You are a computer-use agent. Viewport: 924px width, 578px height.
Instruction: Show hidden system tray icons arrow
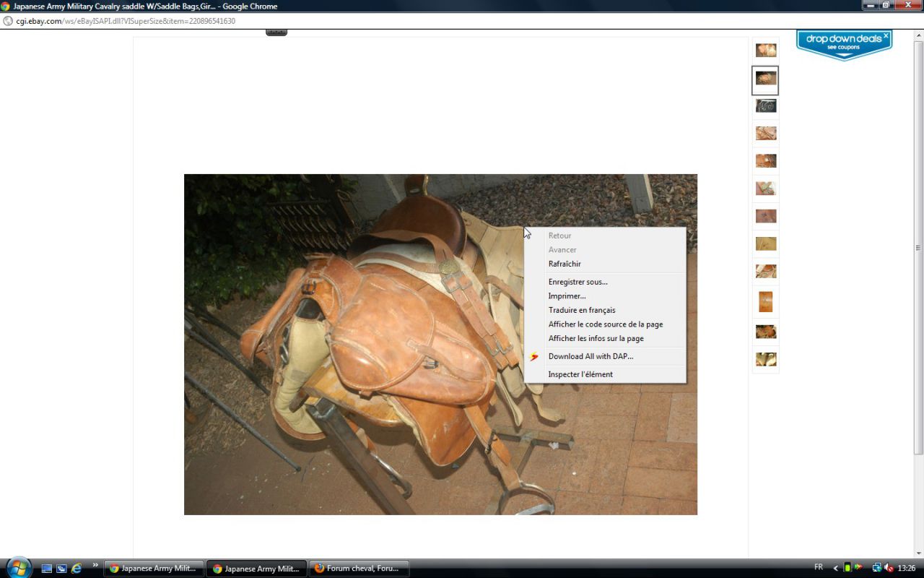(x=836, y=568)
